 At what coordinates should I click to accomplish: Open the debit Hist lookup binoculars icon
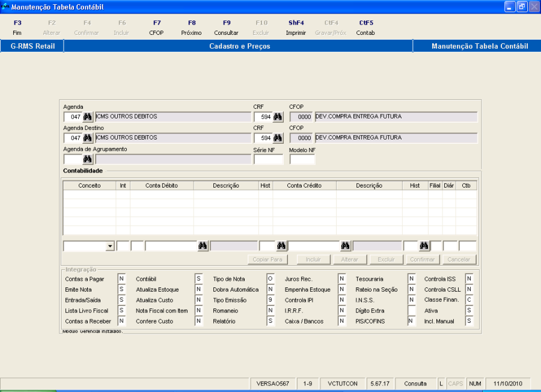tap(281, 245)
